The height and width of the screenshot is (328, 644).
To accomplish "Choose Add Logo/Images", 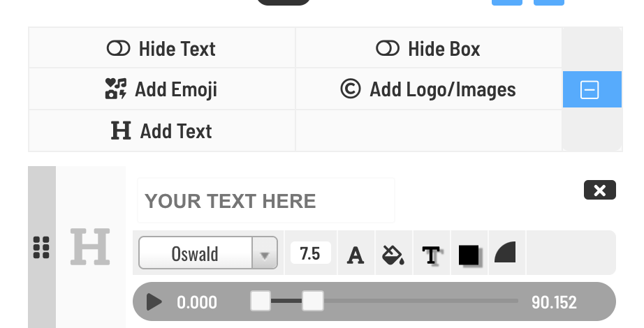I will click(x=428, y=89).
